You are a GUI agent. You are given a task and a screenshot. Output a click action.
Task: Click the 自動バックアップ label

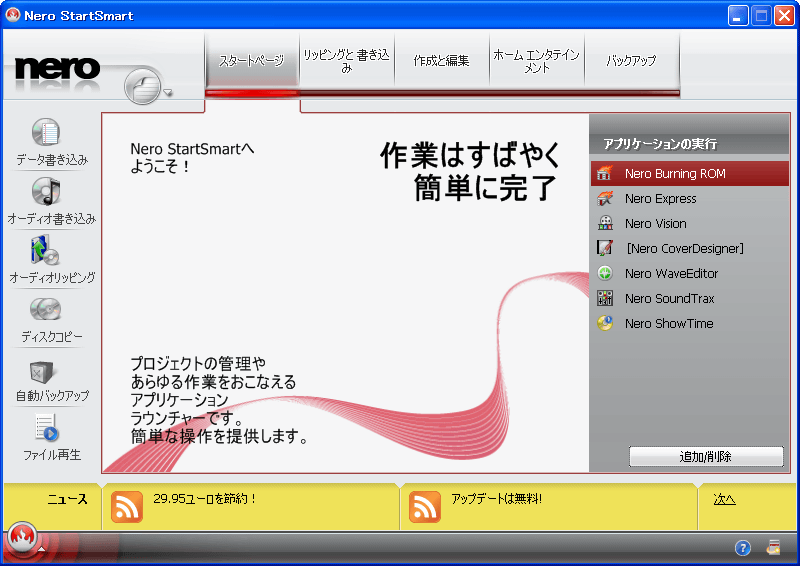click(x=52, y=396)
